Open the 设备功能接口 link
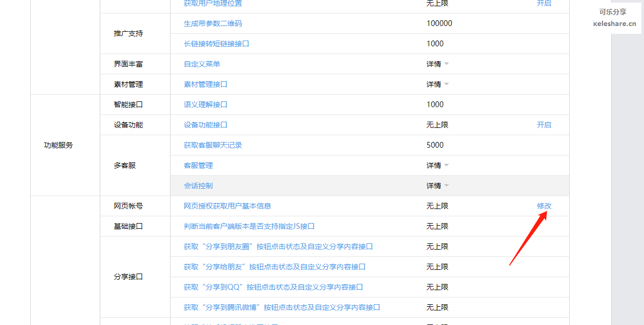Image resolution: width=644 pixels, height=325 pixels. click(205, 125)
